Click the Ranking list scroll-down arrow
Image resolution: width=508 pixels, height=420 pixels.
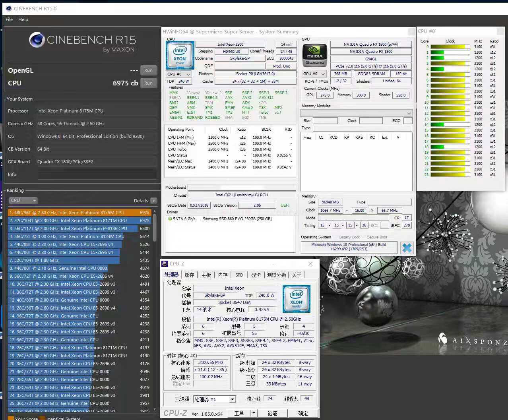(155, 410)
